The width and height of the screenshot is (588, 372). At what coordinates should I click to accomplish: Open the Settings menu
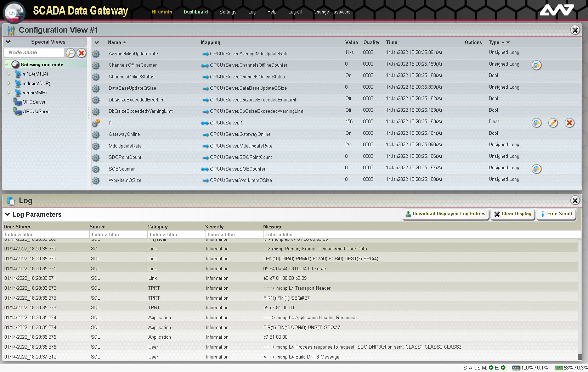click(228, 12)
